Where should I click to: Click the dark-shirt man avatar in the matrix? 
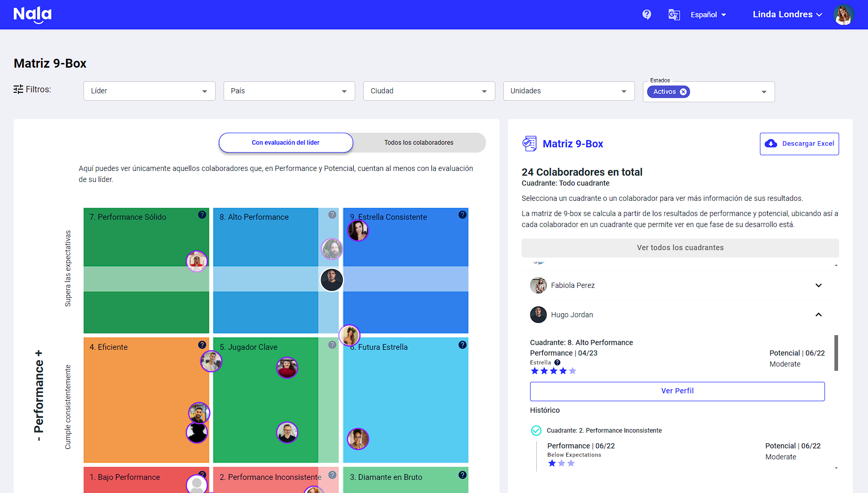pos(332,280)
